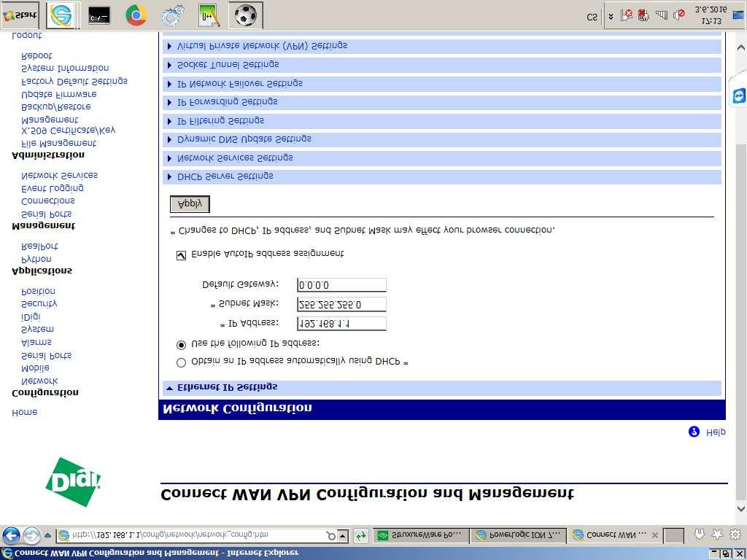Launch the command prompt taskbar icon

point(99,16)
